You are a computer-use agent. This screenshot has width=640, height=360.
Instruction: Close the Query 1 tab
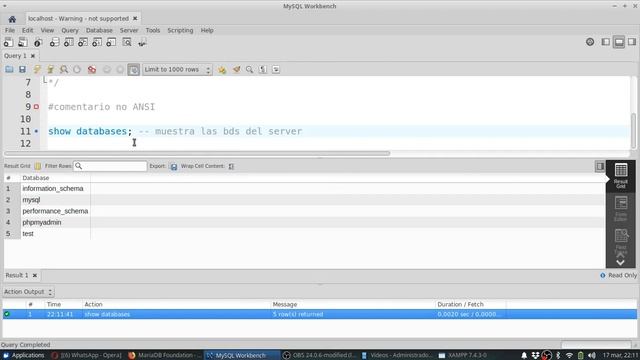33,56
